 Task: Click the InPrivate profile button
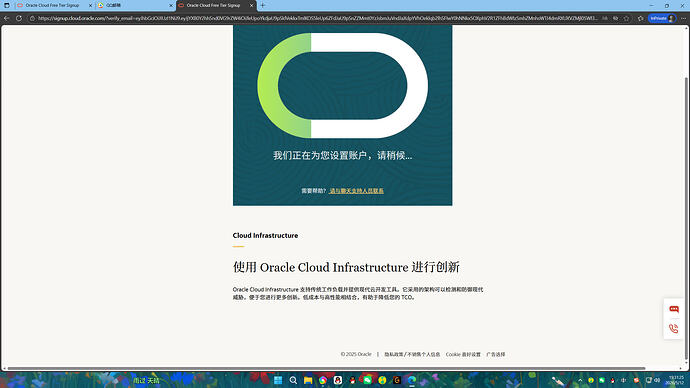pos(662,18)
